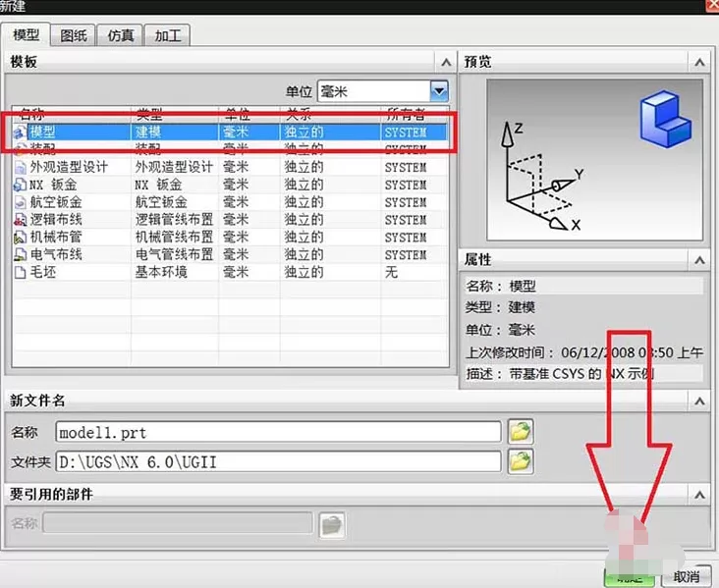Image resolution: width=719 pixels, height=588 pixels.
Task: Click the 航空钣金 template icon
Action: [21, 202]
